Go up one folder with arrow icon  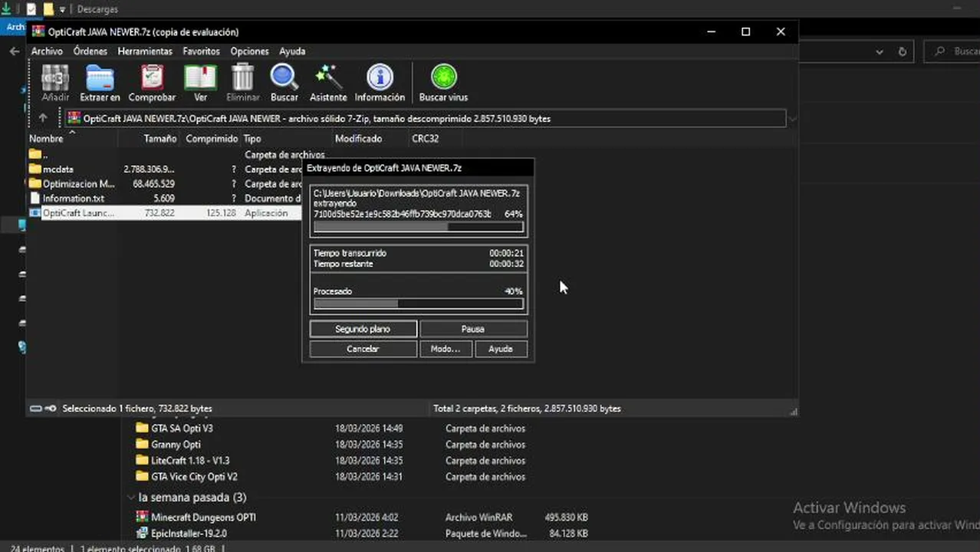pyautogui.click(x=43, y=118)
